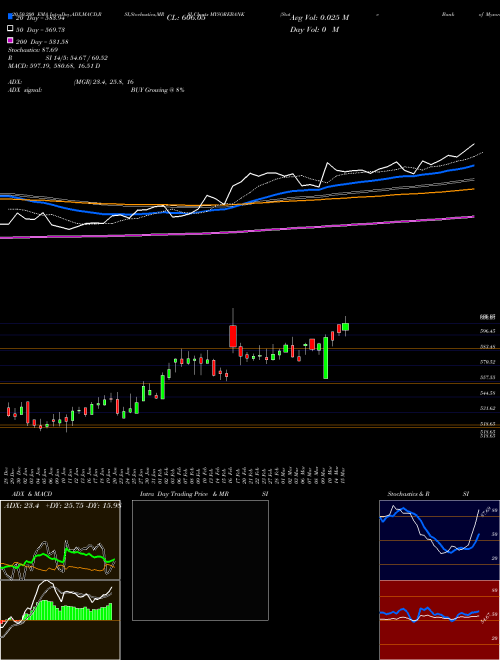Click the 531.62 price axis label

(x=487, y=408)
